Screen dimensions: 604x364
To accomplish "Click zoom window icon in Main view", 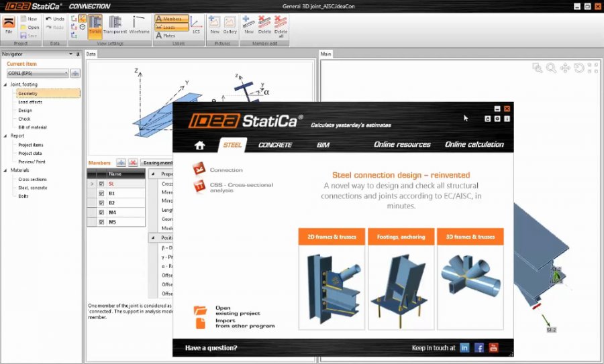I will (x=538, y=68).
